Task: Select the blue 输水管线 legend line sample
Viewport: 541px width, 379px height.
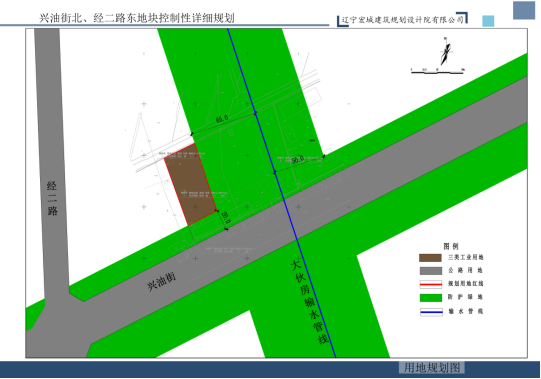Action: pyautogui.click(x=431, y=312)
